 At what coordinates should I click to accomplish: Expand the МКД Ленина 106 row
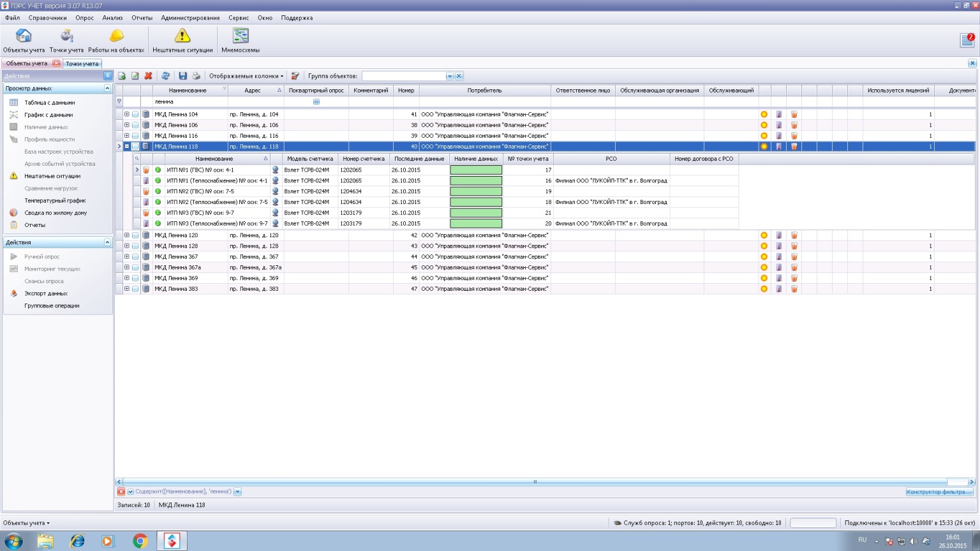[x=126, y=125]
